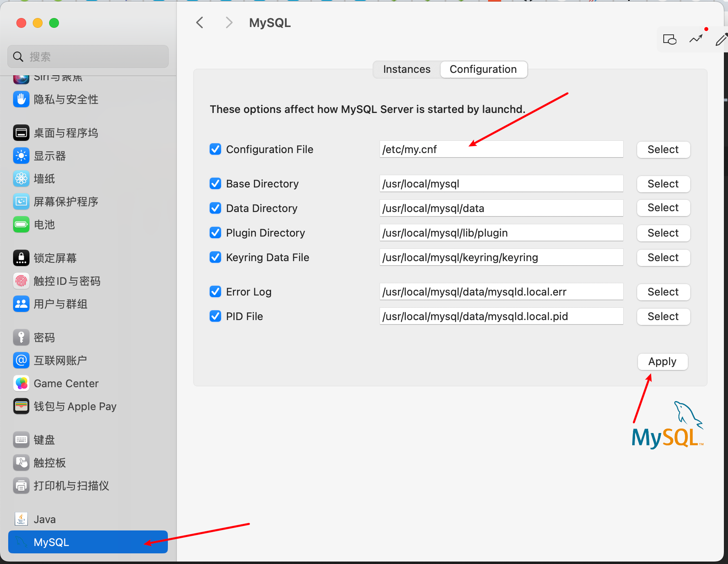This screenshot has width=728, height=564.
Task: Click the /etc/my.cnf path field
Action: tap(501, 149)
